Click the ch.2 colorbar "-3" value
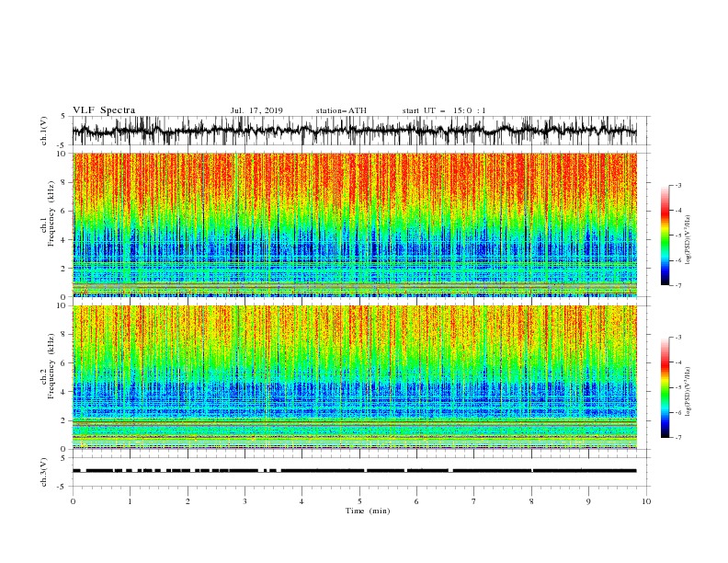Image resolution: width=728 pixels, height=563 pixels. coord(677,338)
